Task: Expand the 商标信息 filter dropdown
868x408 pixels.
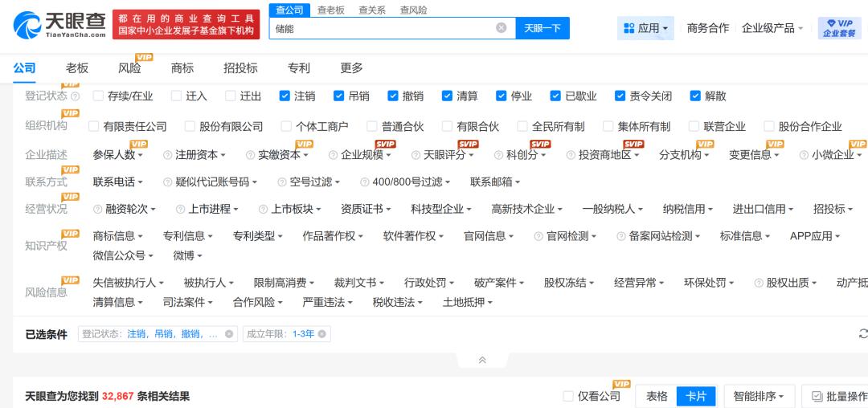Action: 118,236
